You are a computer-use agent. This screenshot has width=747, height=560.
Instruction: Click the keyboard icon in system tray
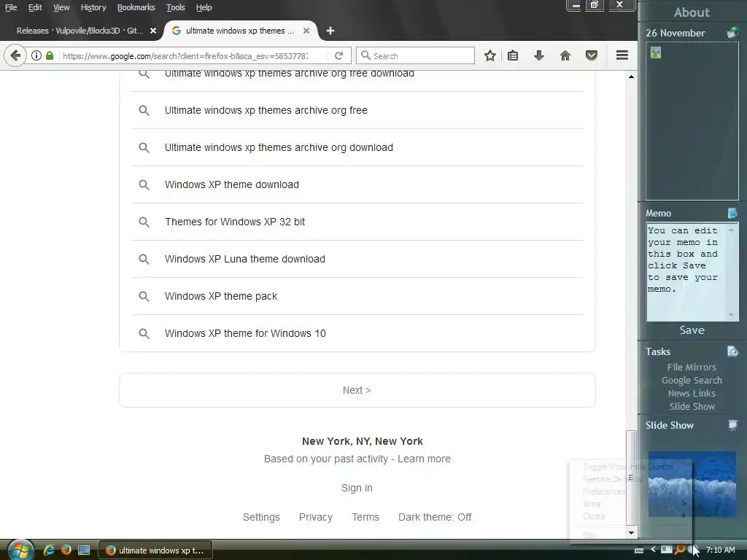point(639,550)
